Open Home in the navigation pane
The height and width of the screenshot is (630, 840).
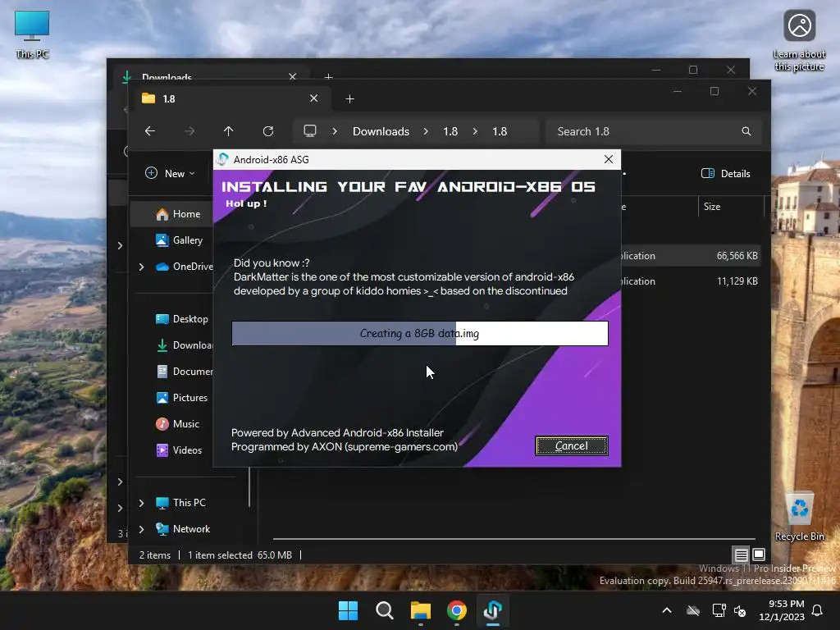point(178,214)
